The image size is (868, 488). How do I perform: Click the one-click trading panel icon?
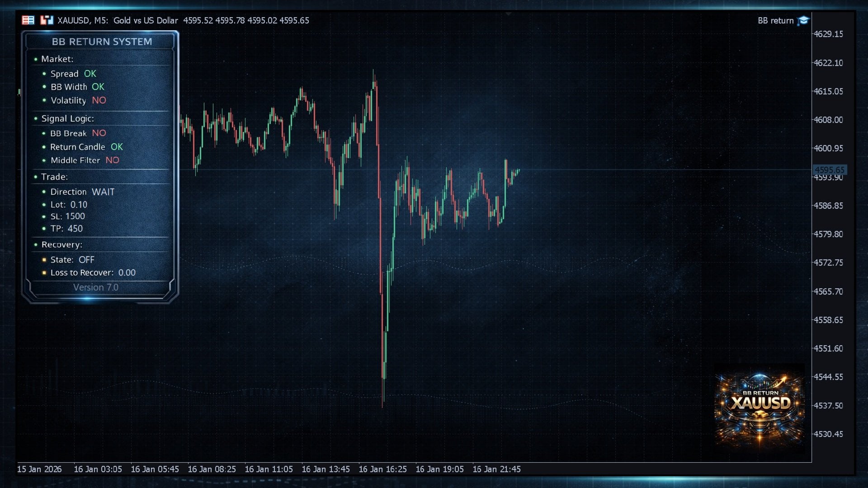47,20
